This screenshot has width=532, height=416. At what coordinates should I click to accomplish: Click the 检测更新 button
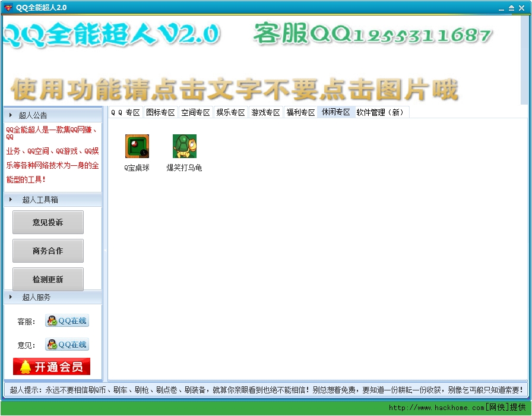48,279
